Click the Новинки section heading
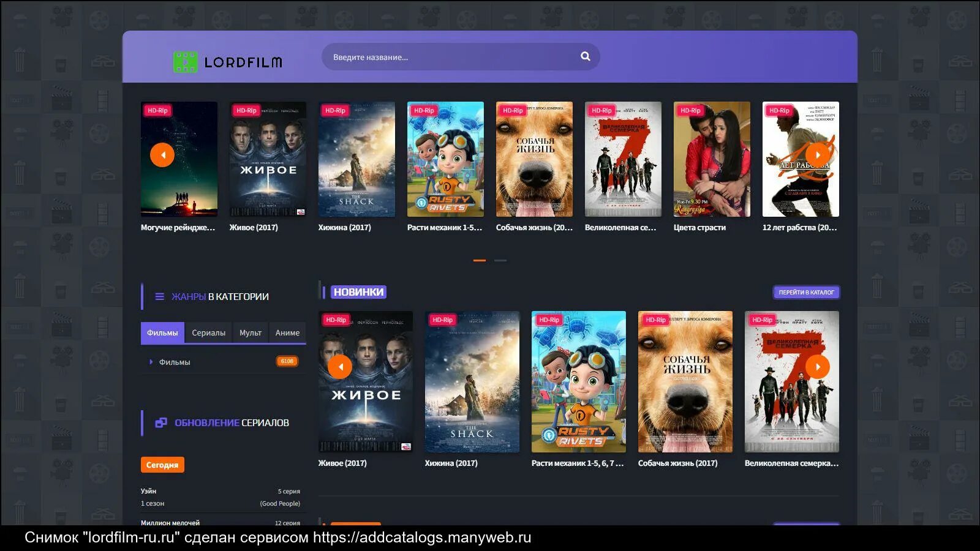980x551 pixels. coord(359,292)
